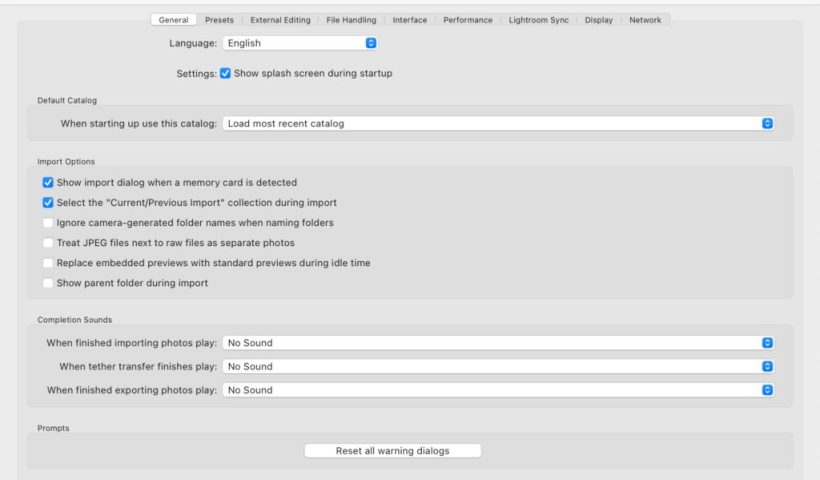820x480 pixels.
Task: Switch to the Lightroom Sync tab
Action: coord(538,20)
